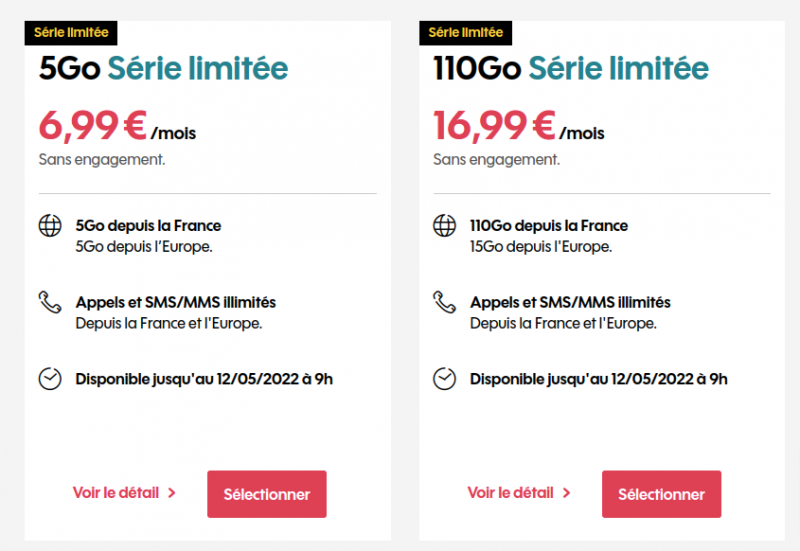Click clock icon in 5Go plan

(49, 379)
